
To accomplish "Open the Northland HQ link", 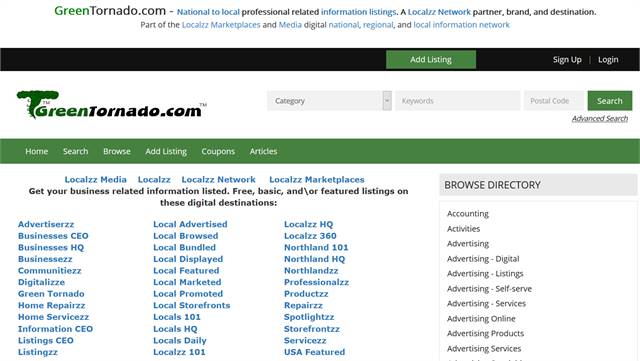I will click(315, 259).
